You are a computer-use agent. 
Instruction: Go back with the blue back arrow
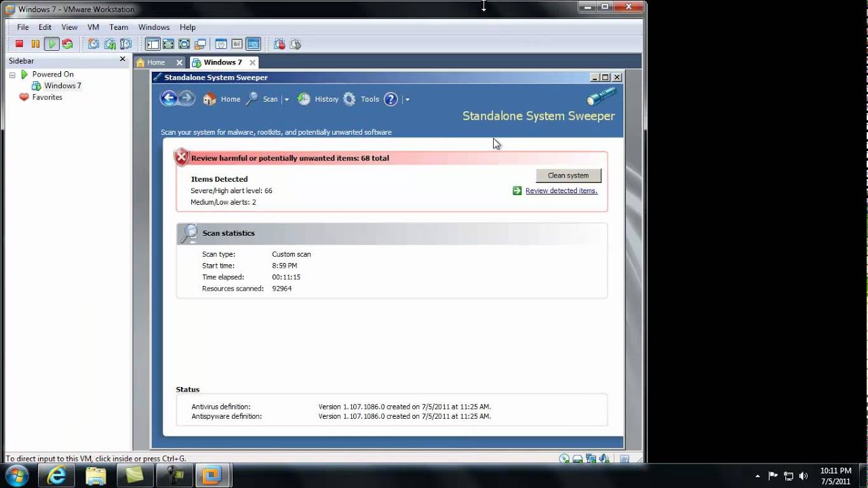tap(169, 99)
